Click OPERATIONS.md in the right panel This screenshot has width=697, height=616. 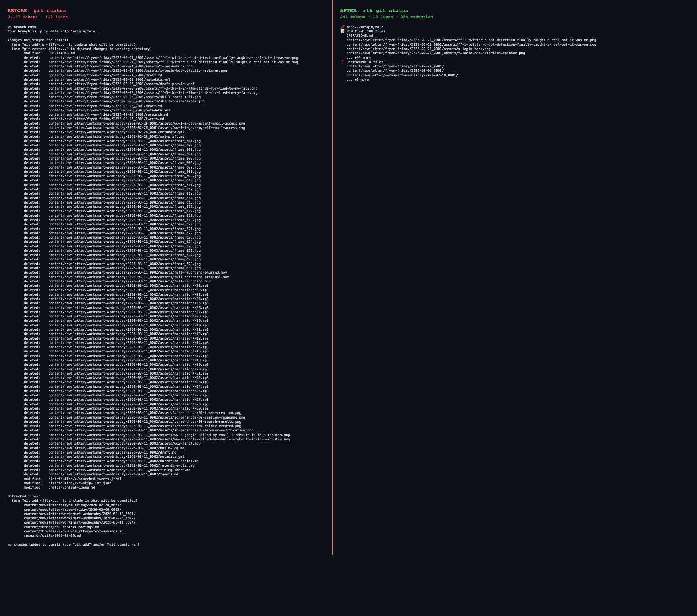359,36
